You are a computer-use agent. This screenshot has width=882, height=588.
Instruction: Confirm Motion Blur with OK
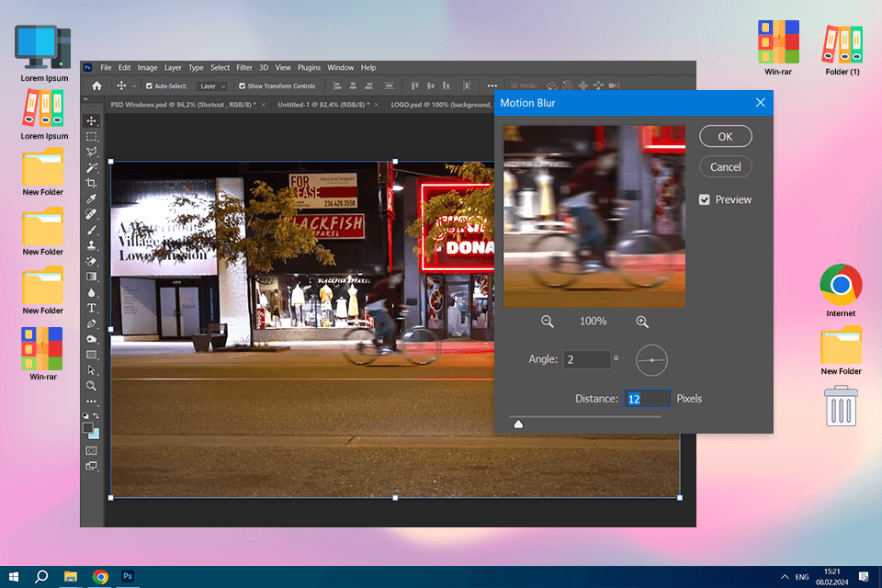pos(725,136)
